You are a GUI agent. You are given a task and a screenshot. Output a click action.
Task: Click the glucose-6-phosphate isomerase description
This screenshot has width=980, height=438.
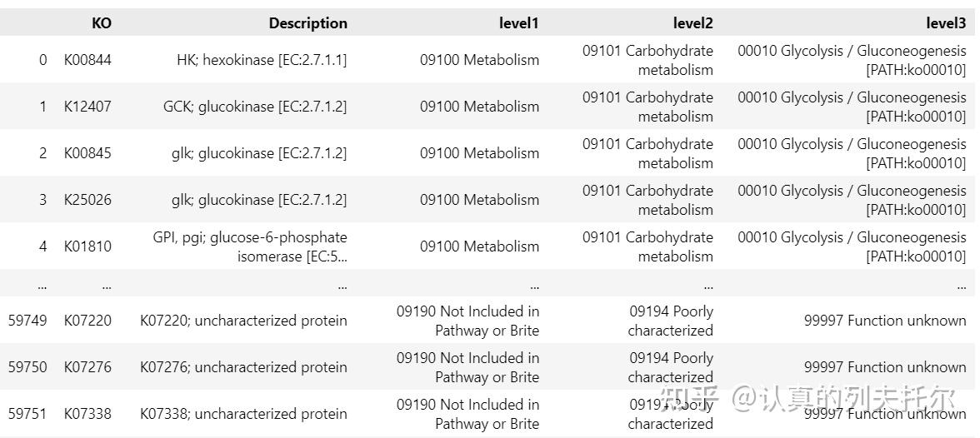(250, 246)
